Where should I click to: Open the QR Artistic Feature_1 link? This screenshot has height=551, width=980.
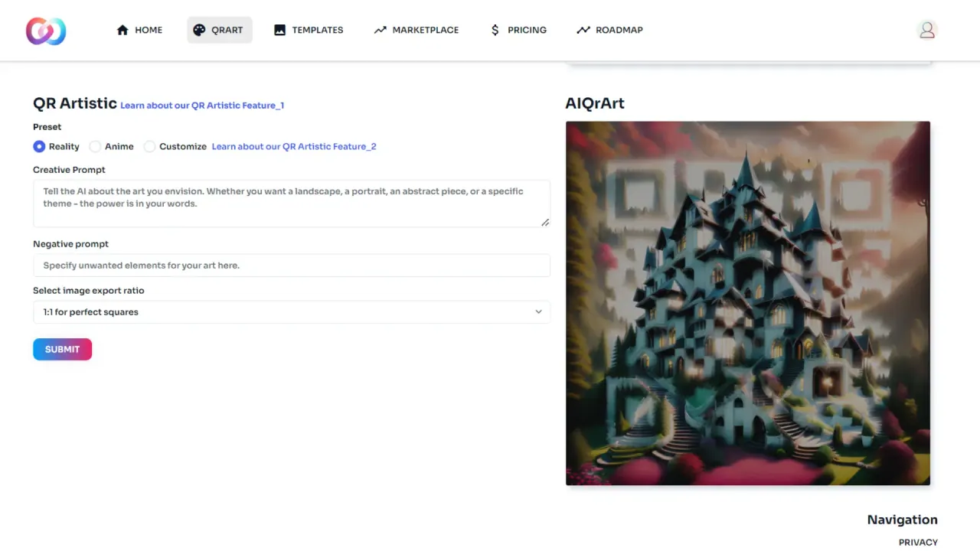[x=202, y=106]
